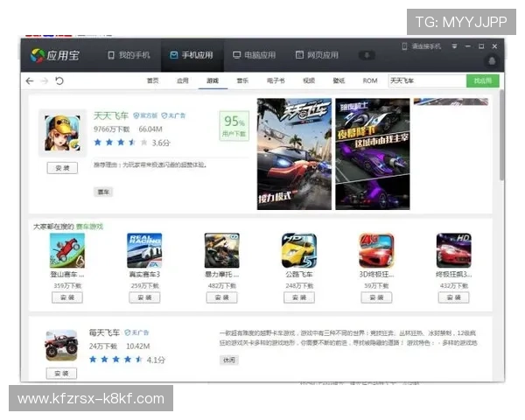This screenshot has width=525, height=420.
Task: Switch to the 手机应用 tab
Action: (x=192, y=55)
